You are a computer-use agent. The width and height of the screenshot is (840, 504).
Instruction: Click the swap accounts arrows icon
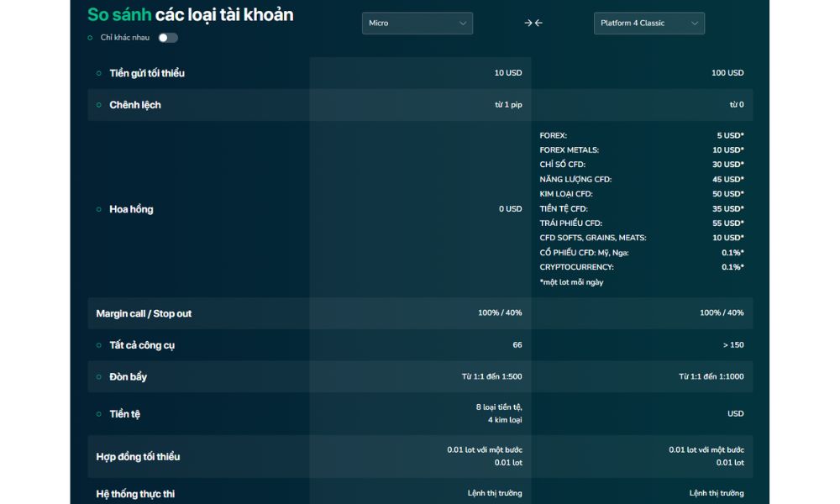click(533, 24)
